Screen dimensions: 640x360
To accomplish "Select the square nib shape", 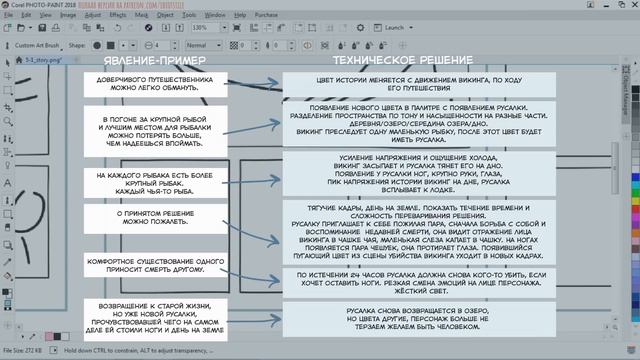I will point(111,45).
